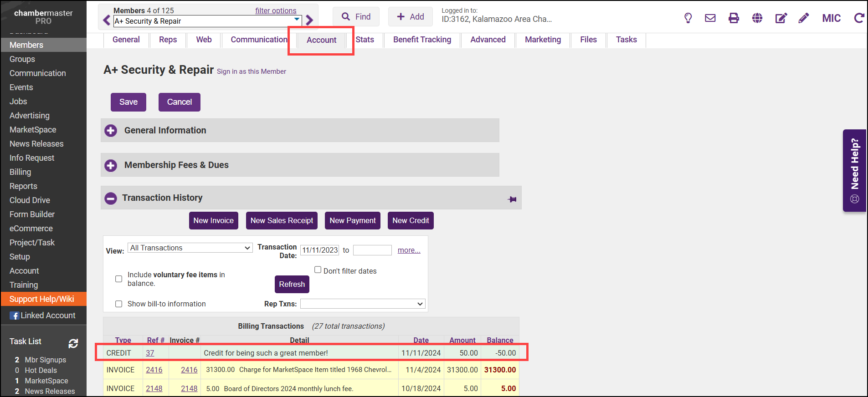Toggle Show bill-to information checkbox
This screenshot has height=397, width=868.
tap(119, 304)
